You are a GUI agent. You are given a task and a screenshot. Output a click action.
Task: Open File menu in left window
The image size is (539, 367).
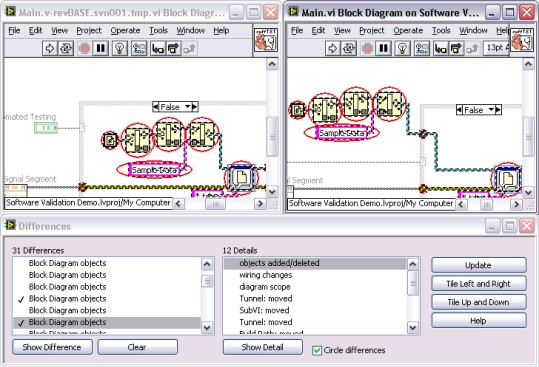coord(14,31)
